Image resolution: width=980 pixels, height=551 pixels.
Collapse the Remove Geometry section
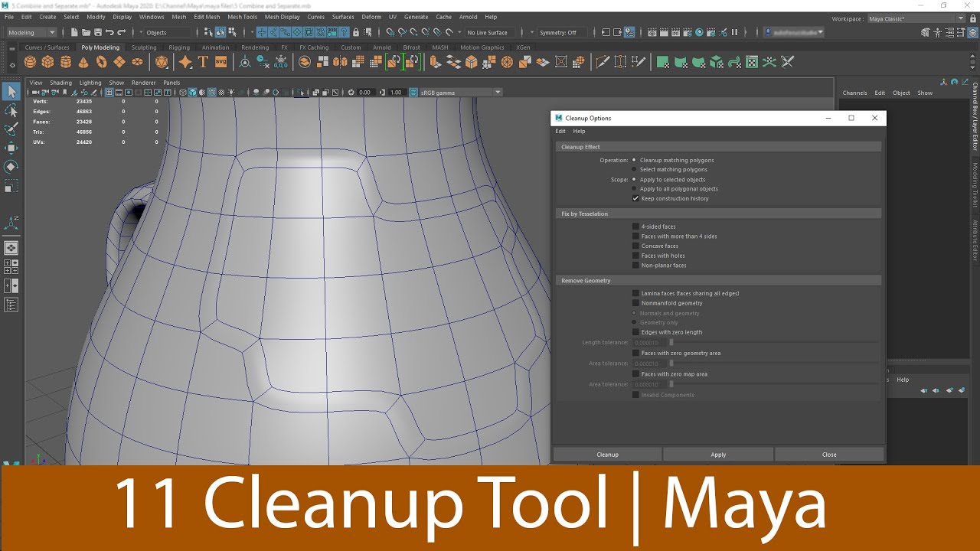(718, 281)
